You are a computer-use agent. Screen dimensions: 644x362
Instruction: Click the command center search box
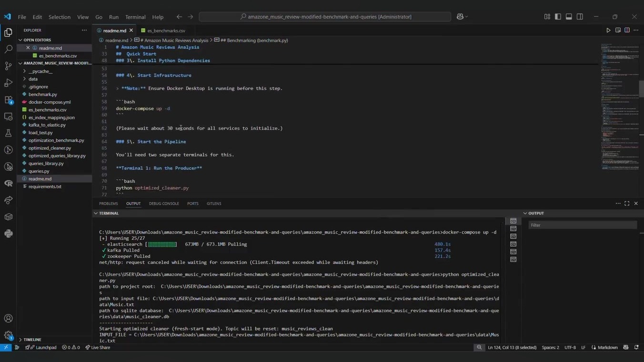[x=325, y=17]
